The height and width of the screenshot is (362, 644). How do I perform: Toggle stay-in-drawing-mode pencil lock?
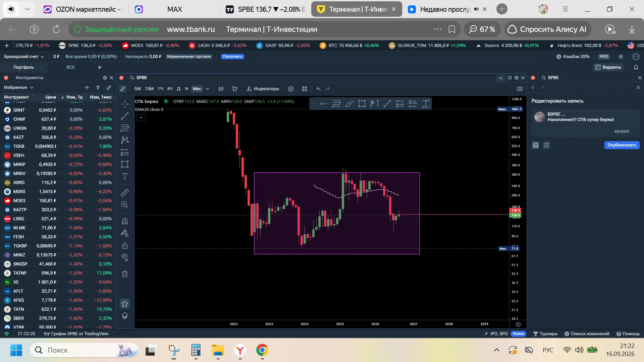[125, 233]
